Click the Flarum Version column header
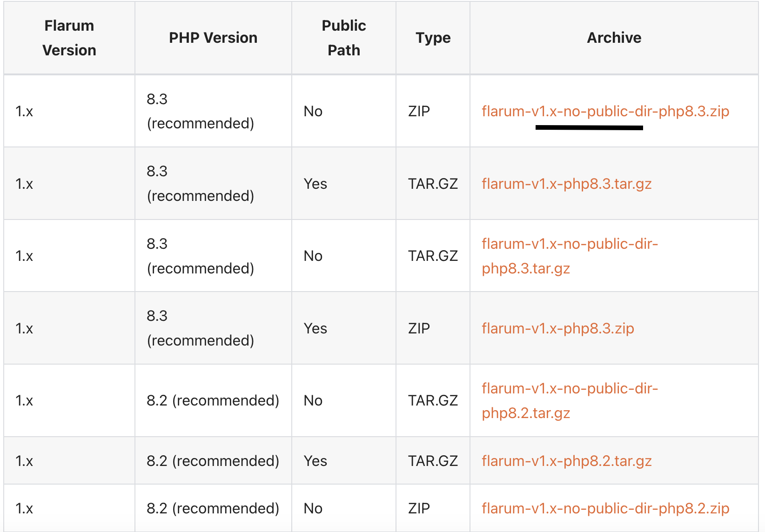This screenshot has height=532, width=765. [x=69, y=38]
